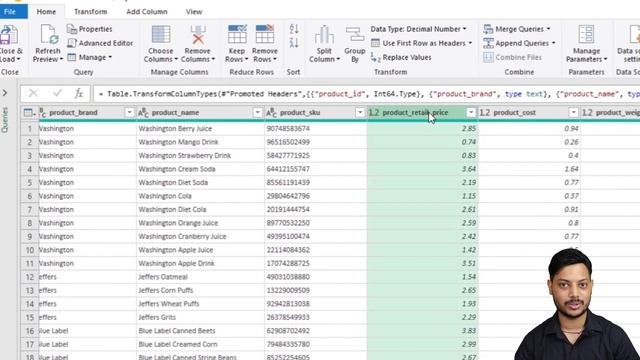Open the product_name column filter dropdown
This screenshot has height=360, width=640.
tap(257, 112)
